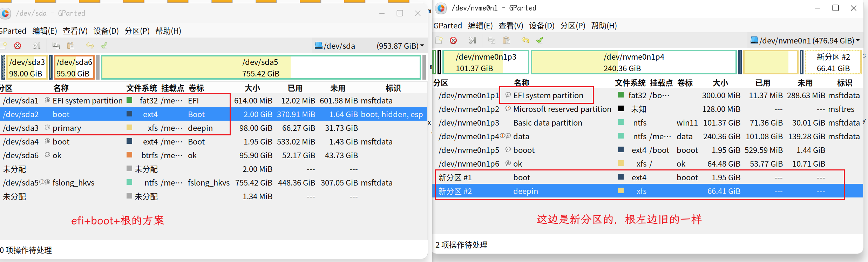The height and width of the screenshot is (262, 868).
Task: Click Undo last operation icon in nvme0n1 window
Action: 525,40
